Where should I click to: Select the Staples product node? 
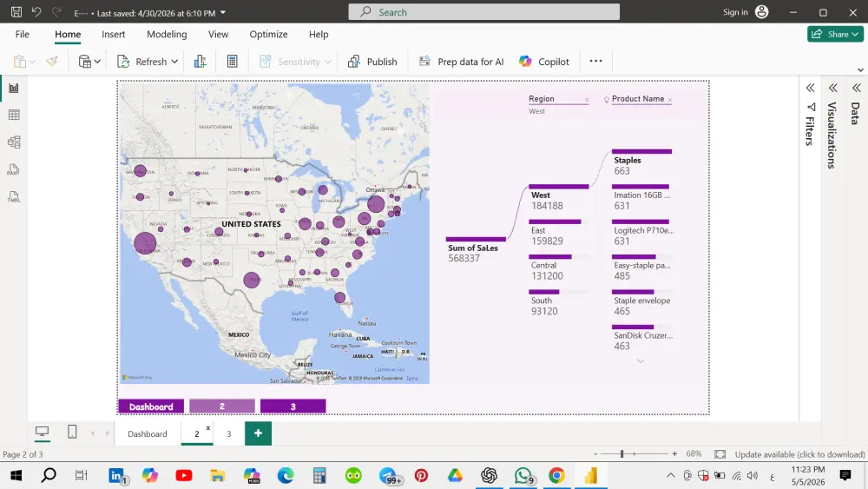pyautogui.click(x=641, y=162)
